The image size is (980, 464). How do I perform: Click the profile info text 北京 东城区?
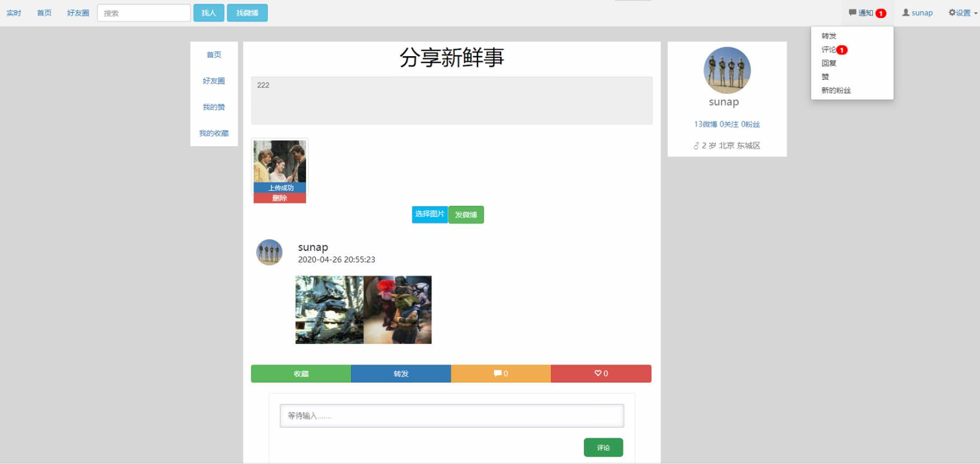click(x=739, y=146)
